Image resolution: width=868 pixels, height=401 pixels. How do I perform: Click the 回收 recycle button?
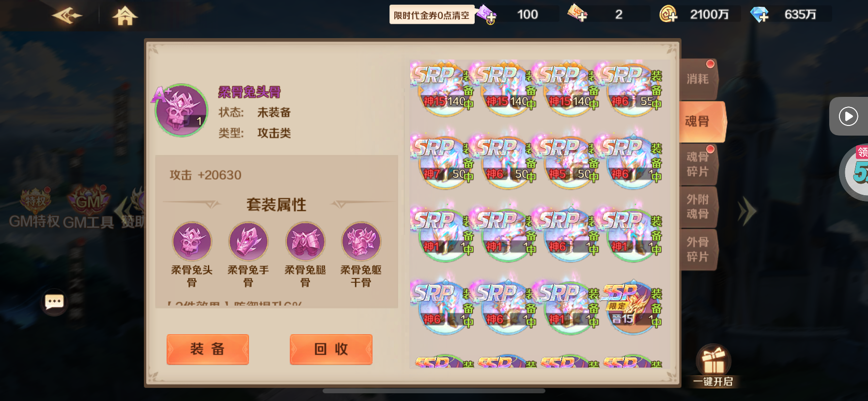click(331, 349)
